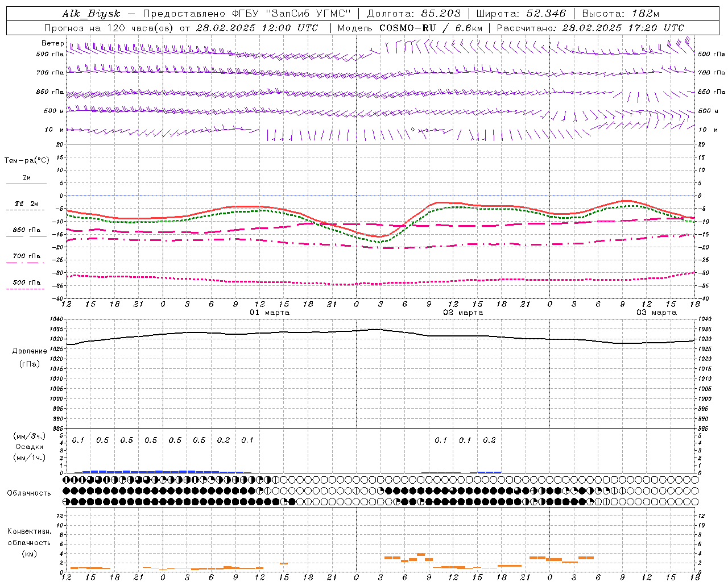Click the Ветер wind panel label
The height and width of the screenshot is (582, 728).
(52, 43)
